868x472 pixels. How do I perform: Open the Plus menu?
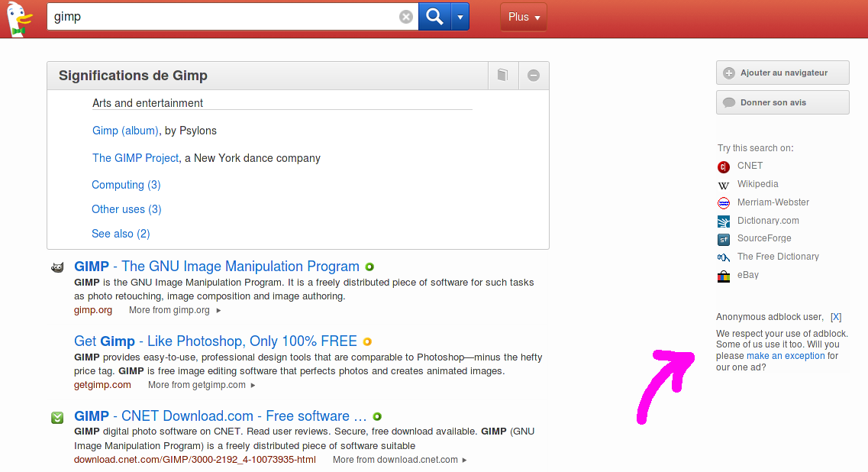pyautogui.click(x=524, y=17)
